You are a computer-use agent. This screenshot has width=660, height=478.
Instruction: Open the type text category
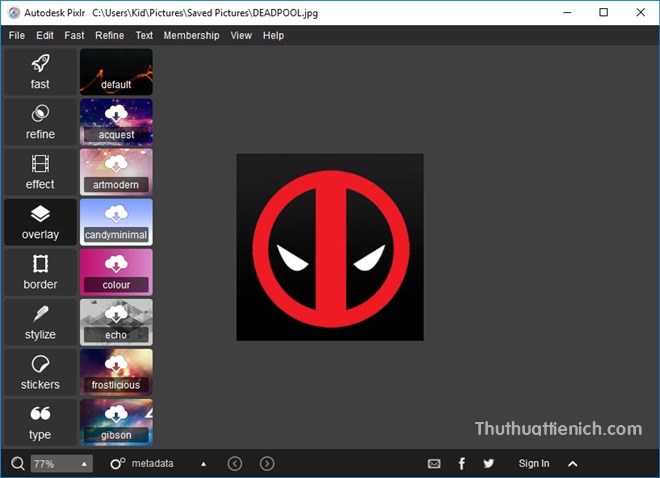pos(40,422)
